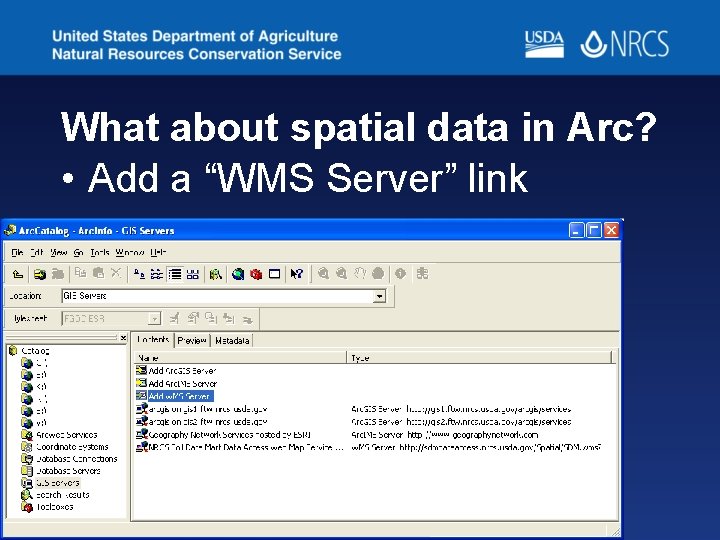Image resolution: width=720 pixels, height=540 pixels.
Task: Minimize the ArcCatalog window
Action: pyautogui.click(x=577, y=230)
